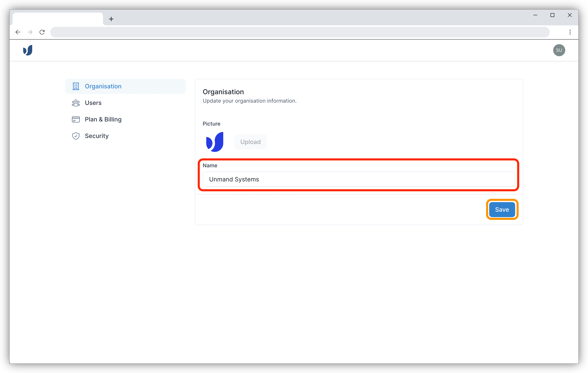The image size is (588, 373).
Task: Open Plan & Billing settings section
Action: pyautogui.click(x=103, y=119)
